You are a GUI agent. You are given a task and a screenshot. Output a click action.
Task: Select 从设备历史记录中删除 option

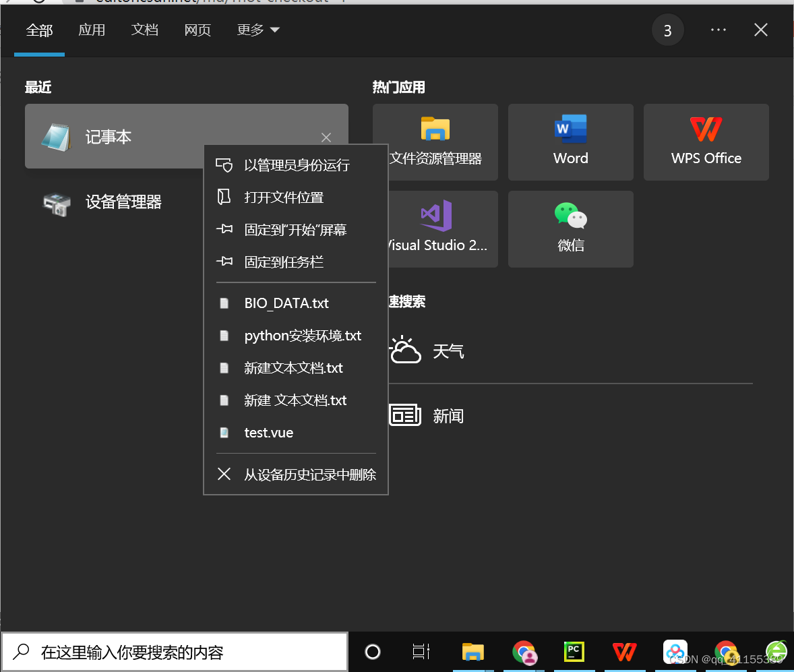coord(296,475)
